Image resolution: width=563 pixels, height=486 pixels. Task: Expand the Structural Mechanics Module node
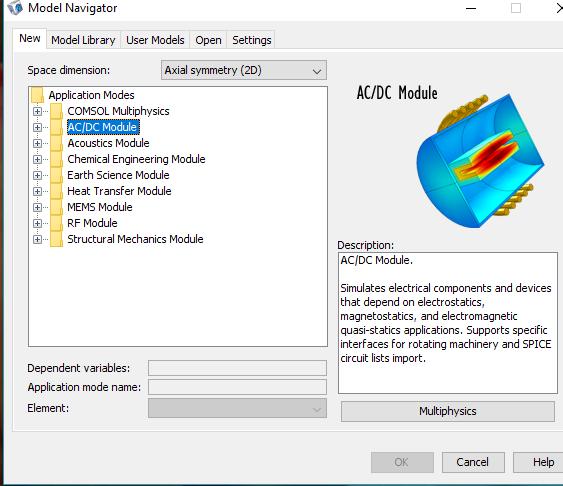point(37,239)
